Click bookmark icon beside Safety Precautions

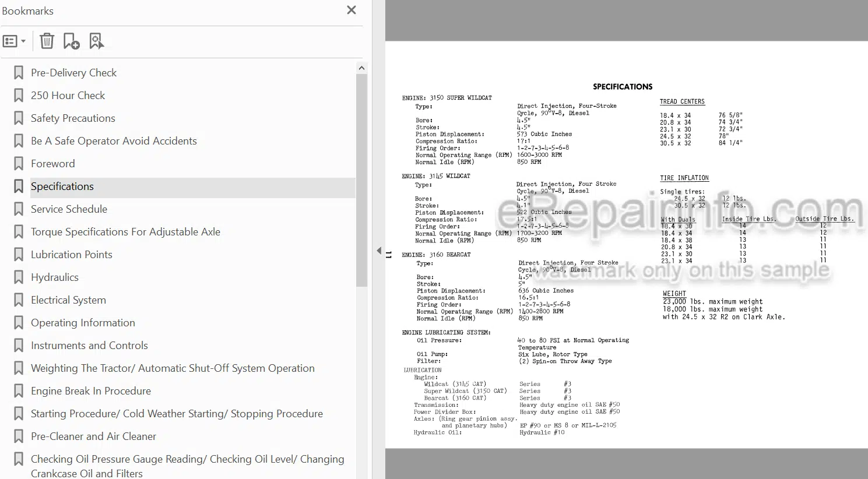pos(19,118)
